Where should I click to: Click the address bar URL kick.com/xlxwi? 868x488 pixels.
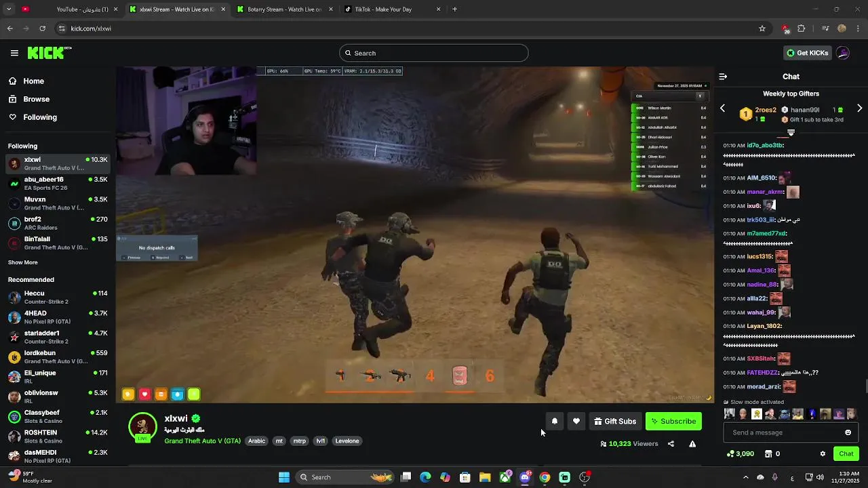point(91,28)
